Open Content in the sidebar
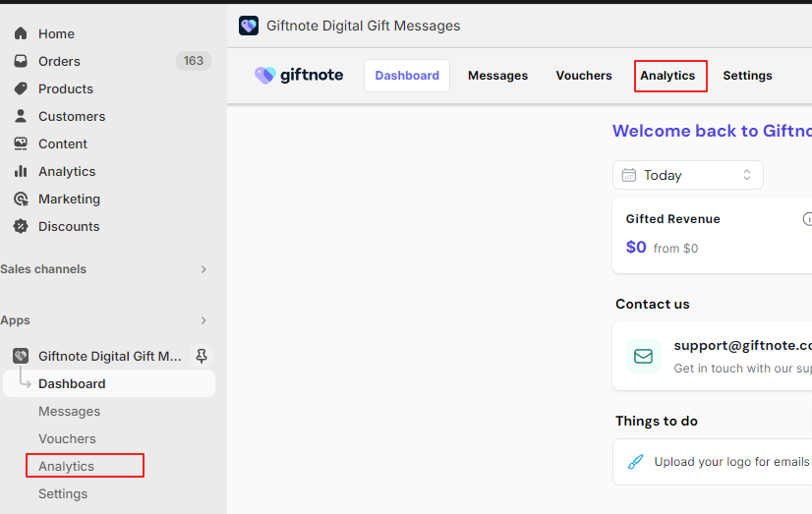 coord(63,143)
